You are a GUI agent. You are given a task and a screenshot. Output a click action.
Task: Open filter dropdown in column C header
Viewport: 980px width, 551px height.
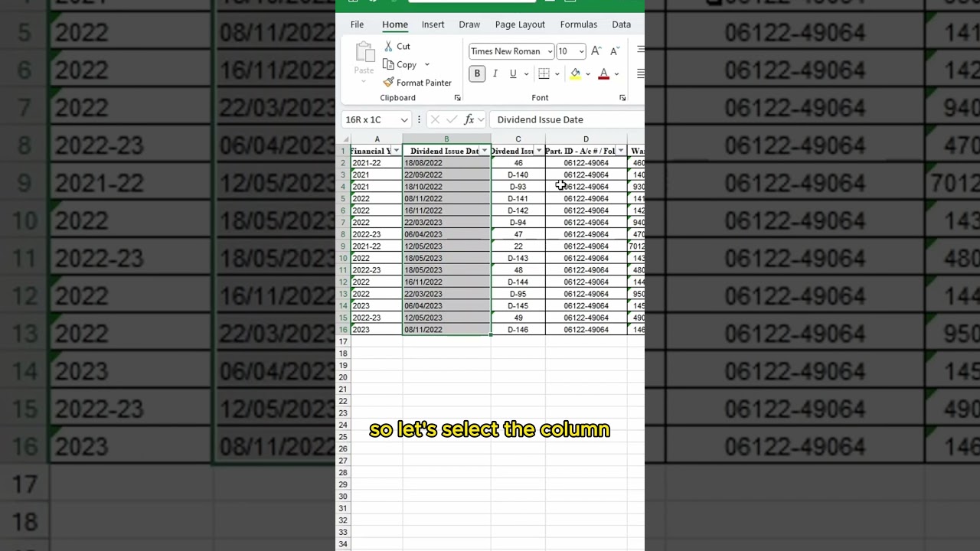click(x=538, y=151)
